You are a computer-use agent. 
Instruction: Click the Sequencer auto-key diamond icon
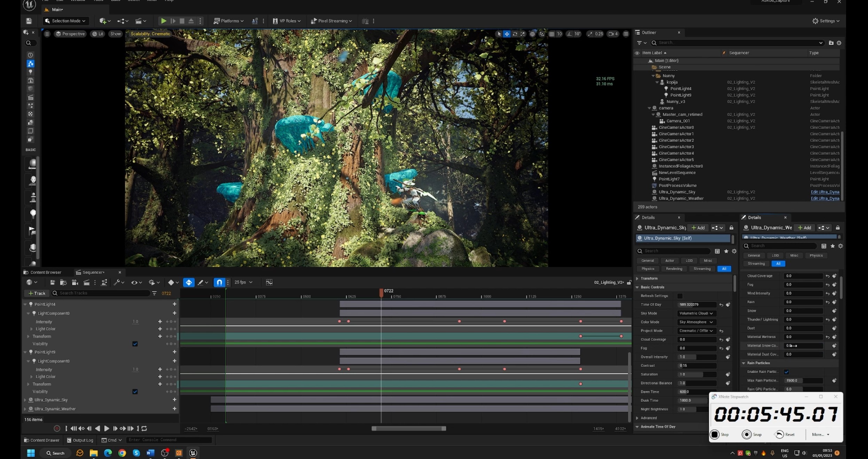click(x=188, y=282)
